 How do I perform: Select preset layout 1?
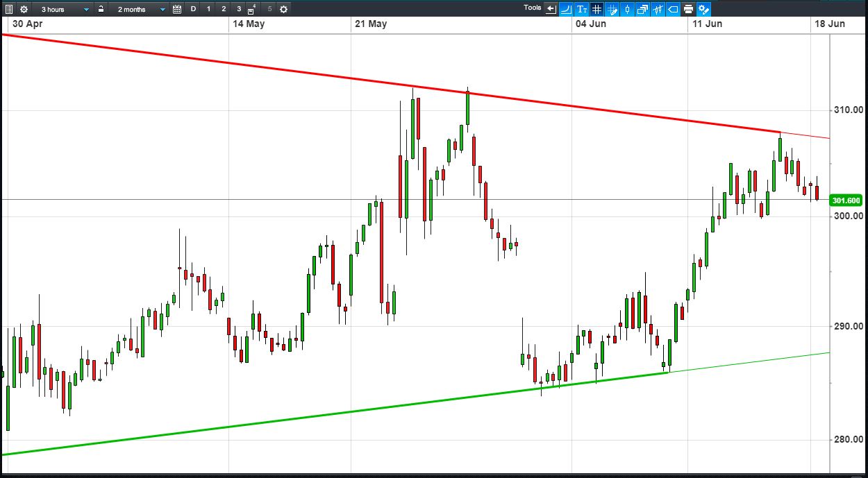[x=209, y=9]
